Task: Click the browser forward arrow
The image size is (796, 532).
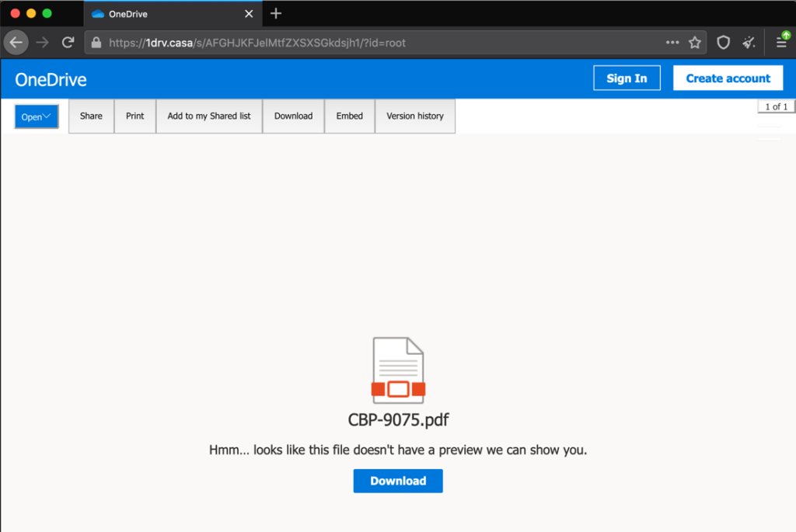Action: tap(43, 43)
